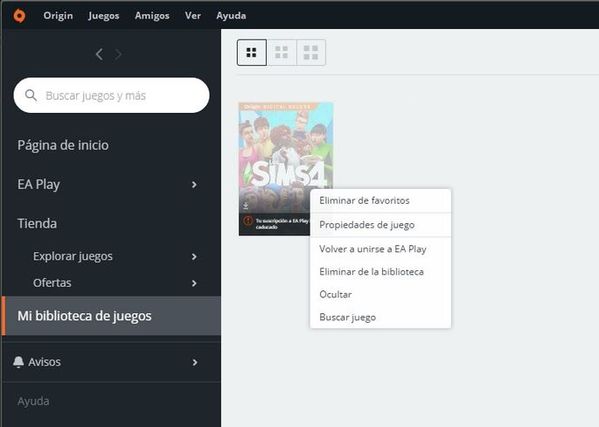Click the Avisos bell icon

coord(18,362)
